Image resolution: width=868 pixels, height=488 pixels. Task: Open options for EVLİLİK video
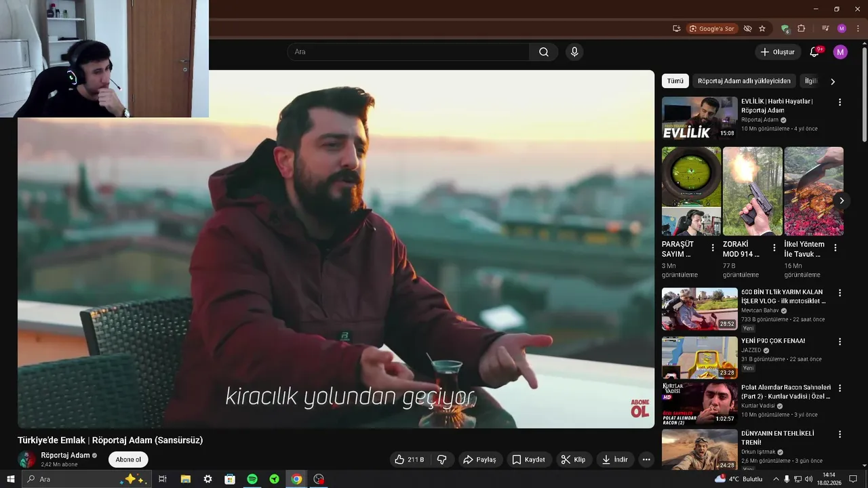click(840, 102)
